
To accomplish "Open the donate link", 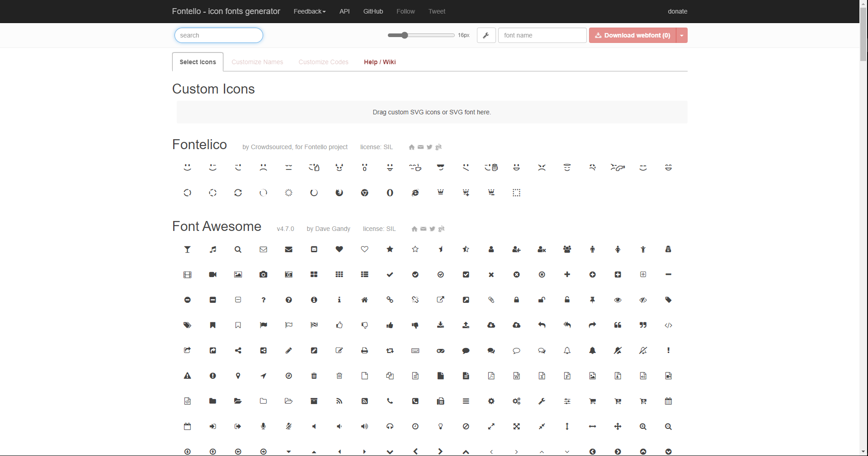I will [677, 11].
